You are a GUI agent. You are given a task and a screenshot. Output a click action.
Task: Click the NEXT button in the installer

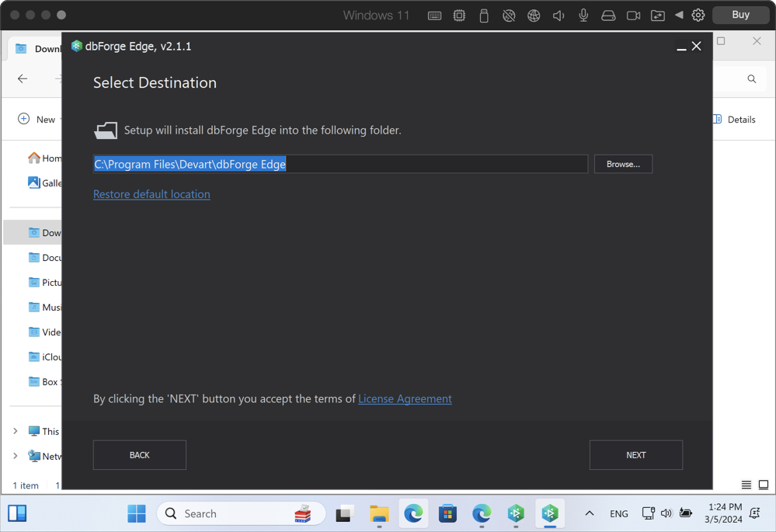636,455
